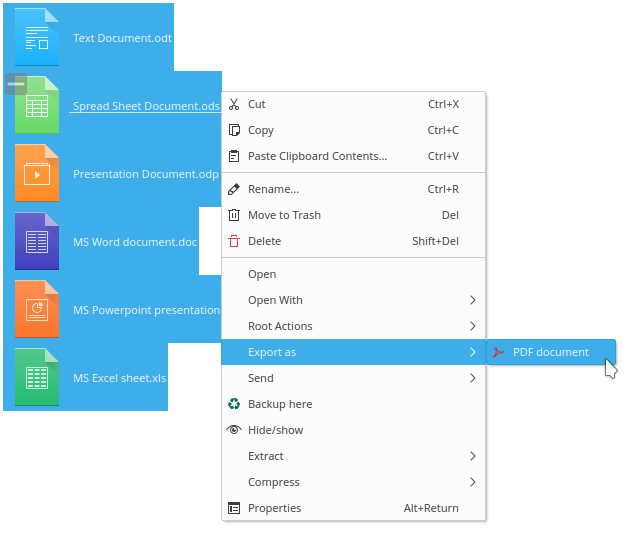Viewport: 637px width, 537px height.
Task: Click the green Spread Sheet Document.ods icon
Action: [37, 105]
